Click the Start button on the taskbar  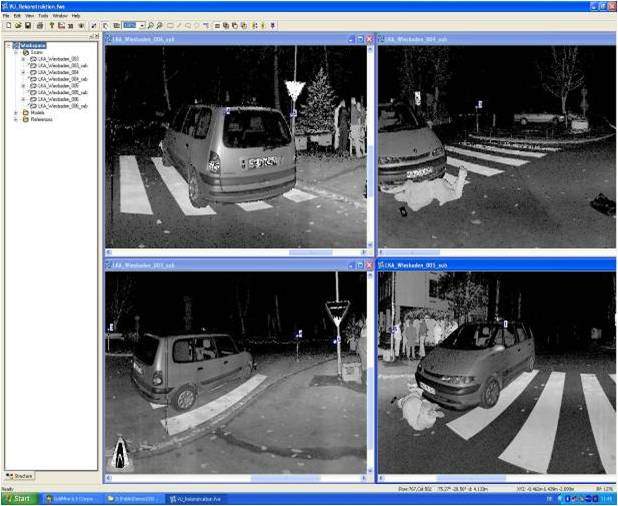pos(19,499)
